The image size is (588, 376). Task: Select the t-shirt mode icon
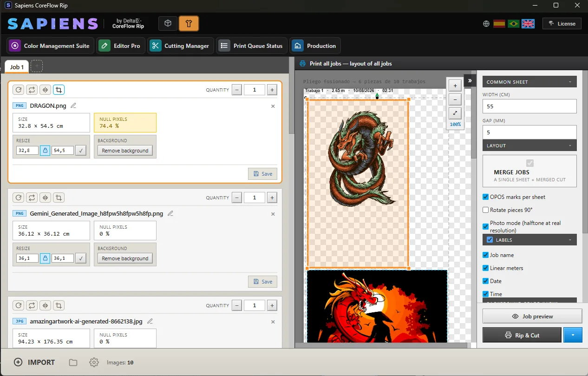189,24
